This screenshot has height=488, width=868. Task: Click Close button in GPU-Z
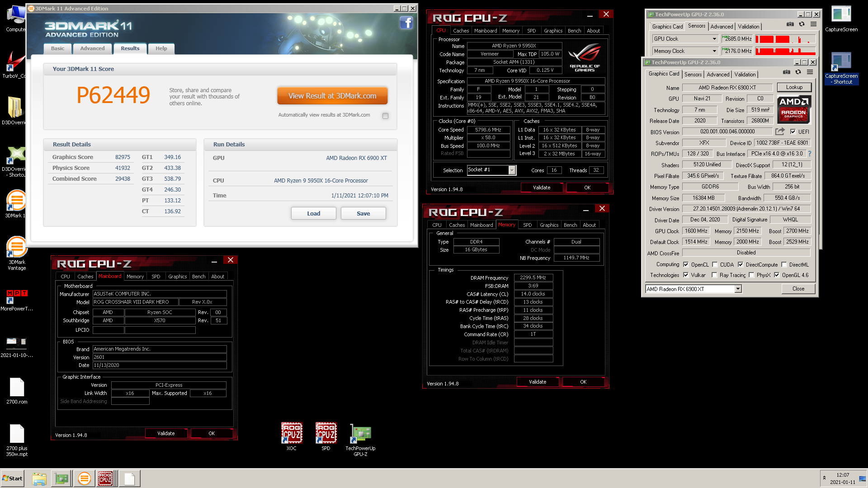(798, 289)
